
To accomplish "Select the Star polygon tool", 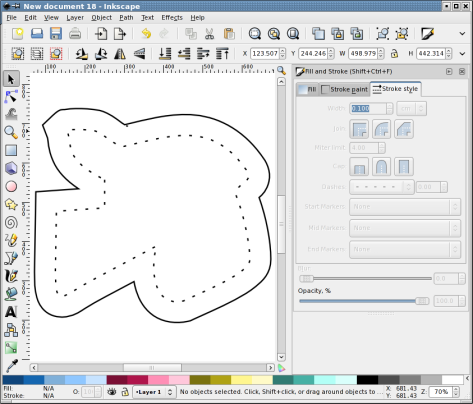I will tap(11, 204).
